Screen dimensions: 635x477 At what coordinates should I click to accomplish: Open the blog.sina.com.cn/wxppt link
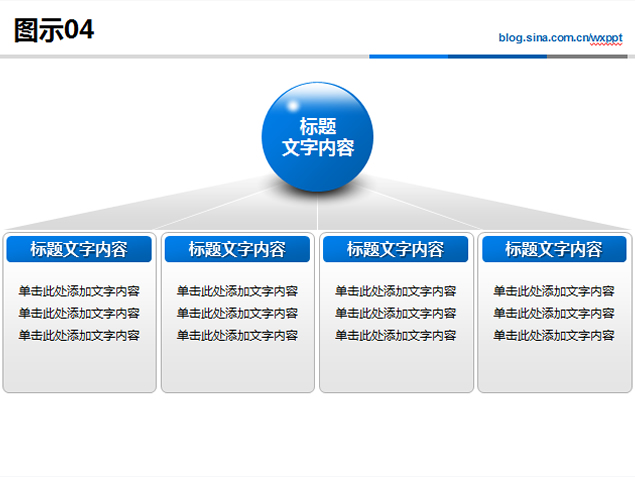560,38
